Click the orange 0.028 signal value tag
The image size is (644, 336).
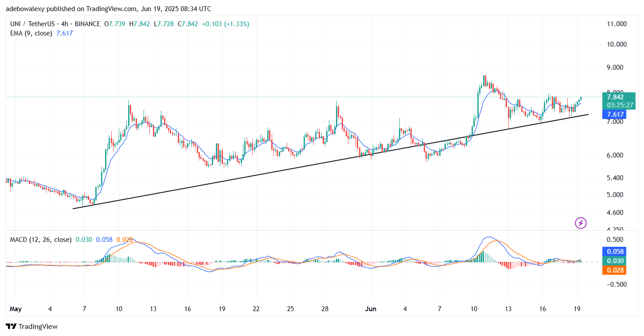[614, 270]
